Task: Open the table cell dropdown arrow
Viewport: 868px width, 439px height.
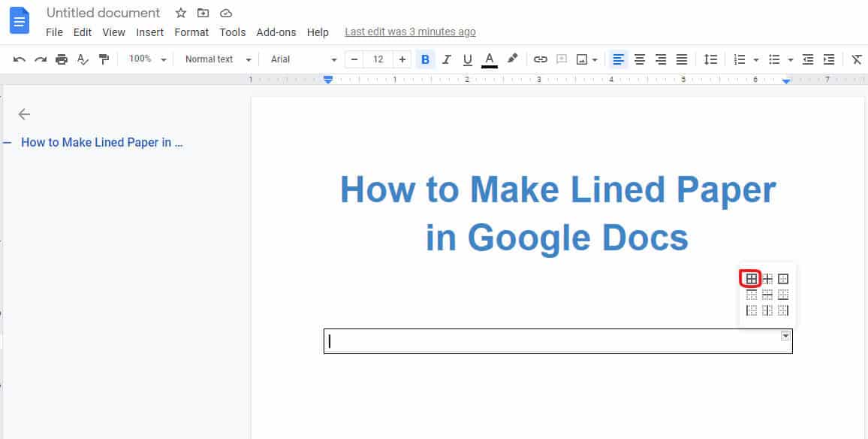Action: [x=785, y=335]
